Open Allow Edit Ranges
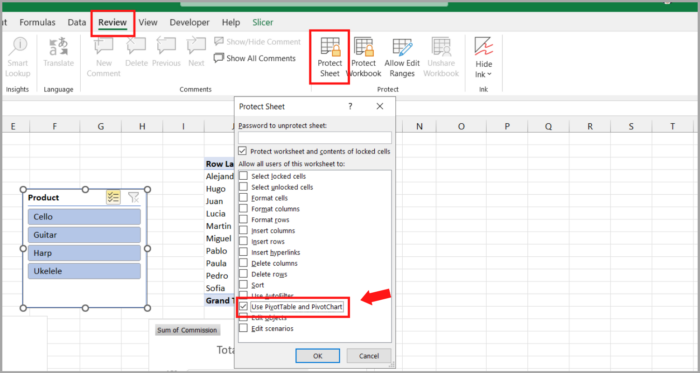700x373 pixels. tap(402, 57)
